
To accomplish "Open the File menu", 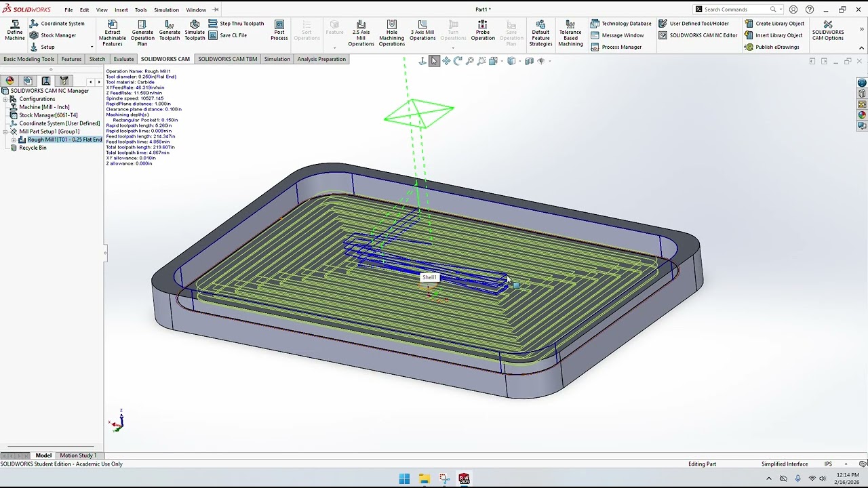I will coord(68,9).
